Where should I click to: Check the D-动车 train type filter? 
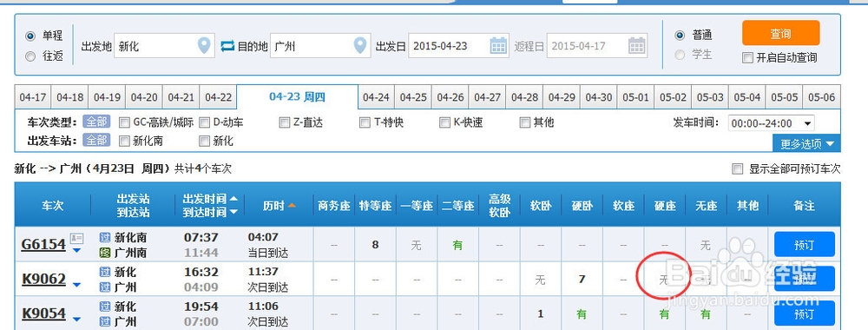tap(204, 122)
